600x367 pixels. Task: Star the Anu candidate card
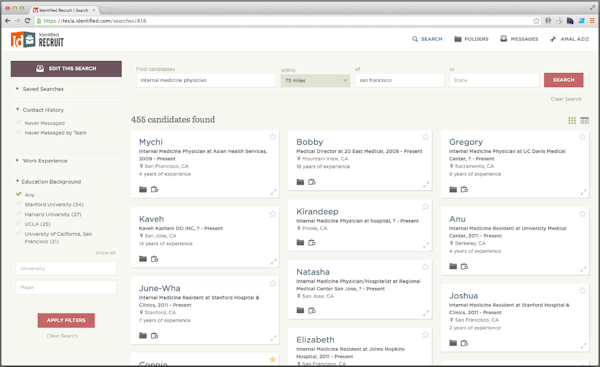[x=582, y=214]
